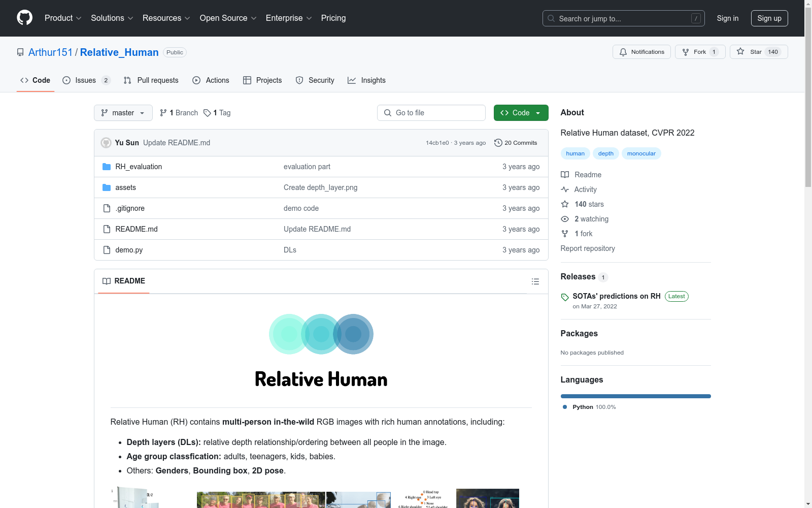This screenshot has height=508, width=812.
Task: Click the pulse icon beside Activity
Action: click(565, 189)
